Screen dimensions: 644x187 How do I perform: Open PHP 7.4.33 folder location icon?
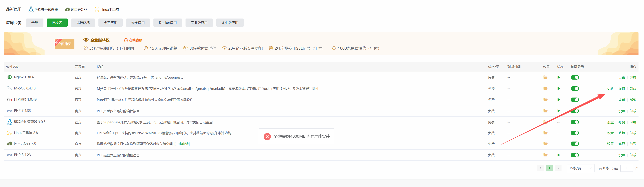[x=545, y=111]
